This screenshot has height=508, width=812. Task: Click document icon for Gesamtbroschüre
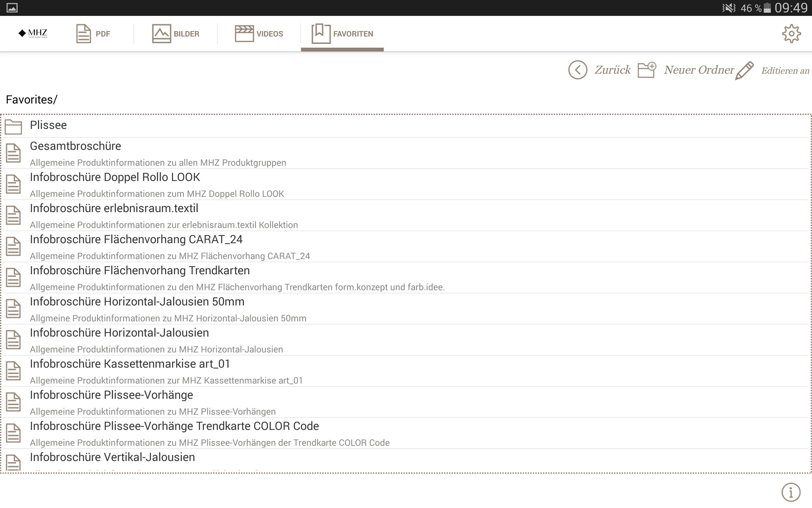pyautogui.click(x=13, y=153)
